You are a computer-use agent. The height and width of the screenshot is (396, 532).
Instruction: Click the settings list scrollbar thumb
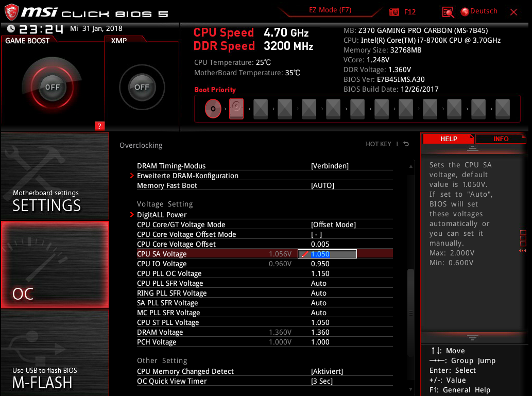[x=411, y=313]
